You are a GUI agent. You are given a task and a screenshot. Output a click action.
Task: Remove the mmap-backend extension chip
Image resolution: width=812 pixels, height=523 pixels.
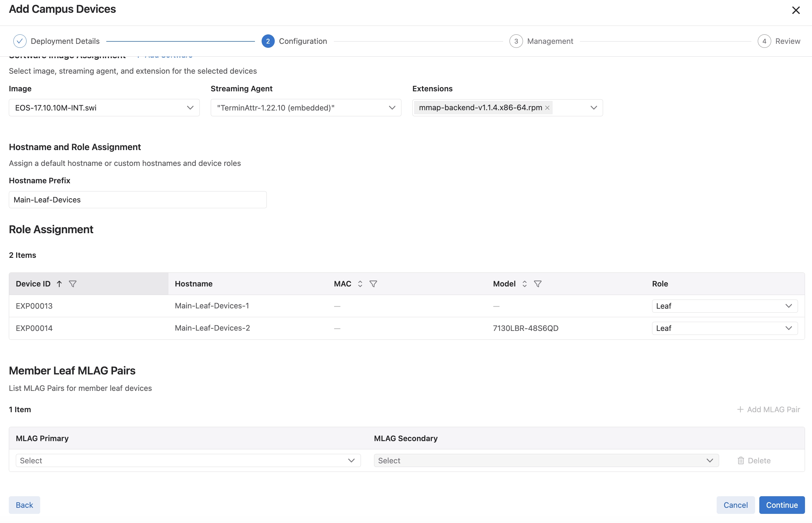[547, 107]
